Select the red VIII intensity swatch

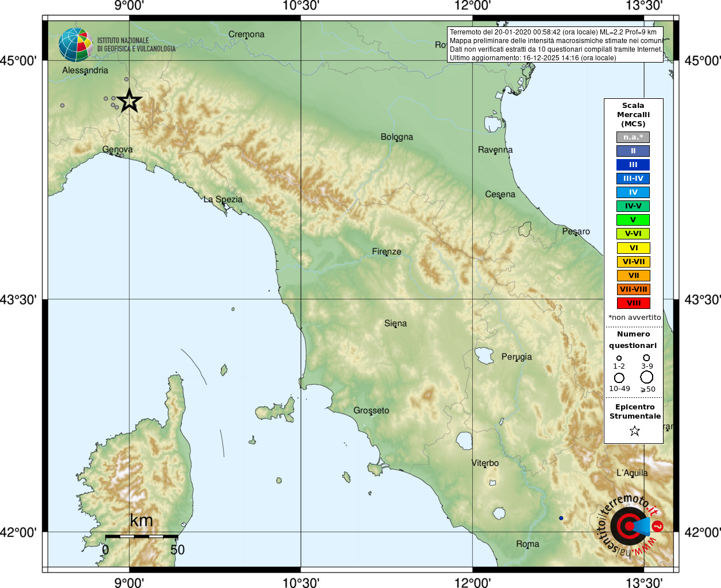pos(633,303)
